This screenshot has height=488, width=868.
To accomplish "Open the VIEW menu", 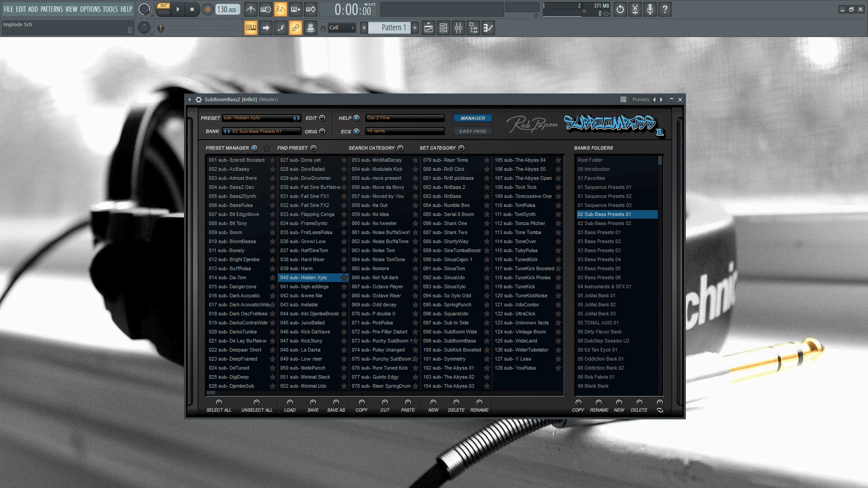I will click(71, 9).
